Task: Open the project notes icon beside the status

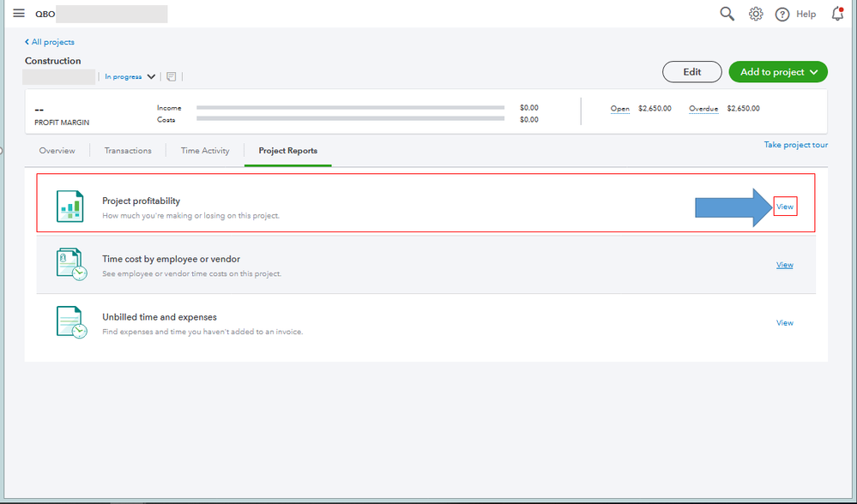Action: (170, 76)
